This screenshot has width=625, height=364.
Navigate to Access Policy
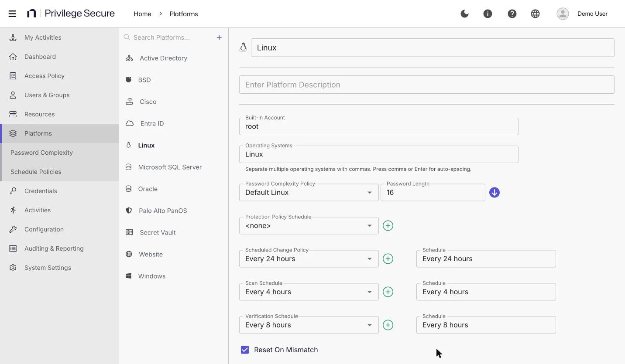click(x=59, y=76)
